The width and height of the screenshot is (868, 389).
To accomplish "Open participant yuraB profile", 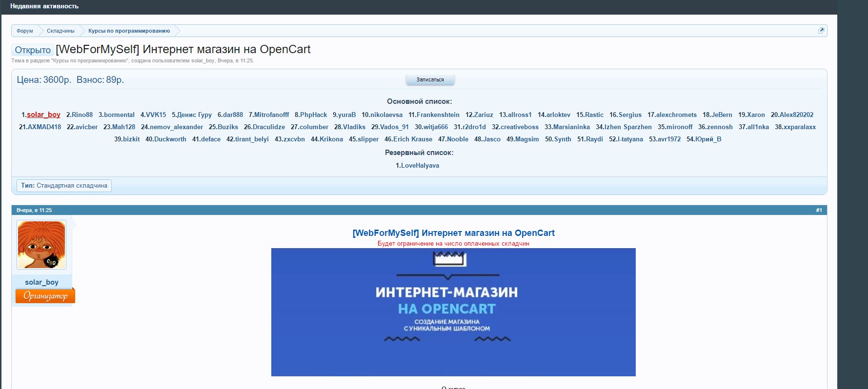I will (347, 115).
